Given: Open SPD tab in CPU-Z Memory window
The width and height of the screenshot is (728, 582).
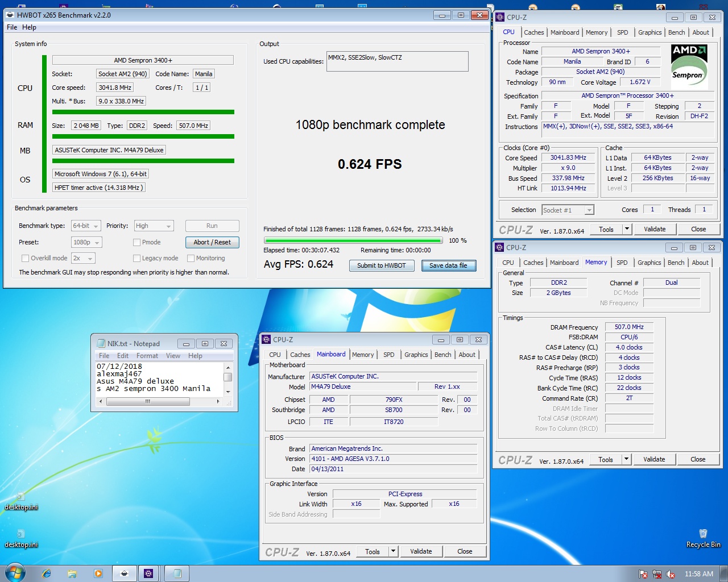Looking at the screenshot, I should [622, 263].
